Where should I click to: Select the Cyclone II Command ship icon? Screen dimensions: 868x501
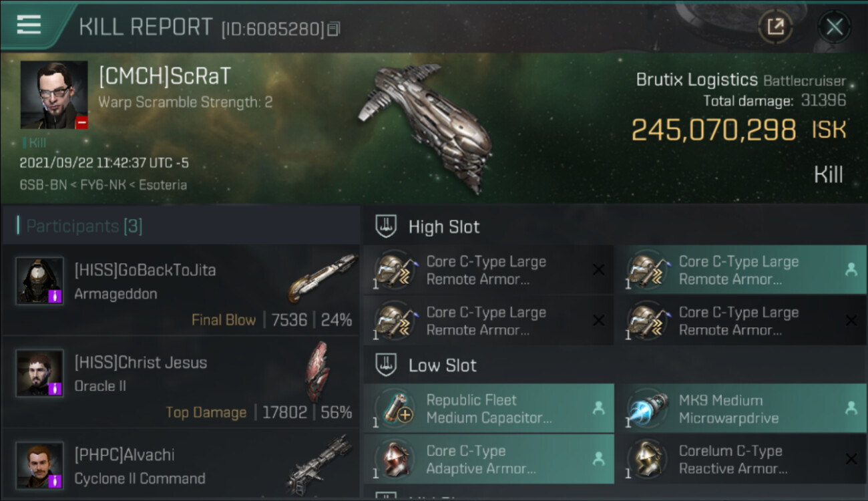click(319, 464)
